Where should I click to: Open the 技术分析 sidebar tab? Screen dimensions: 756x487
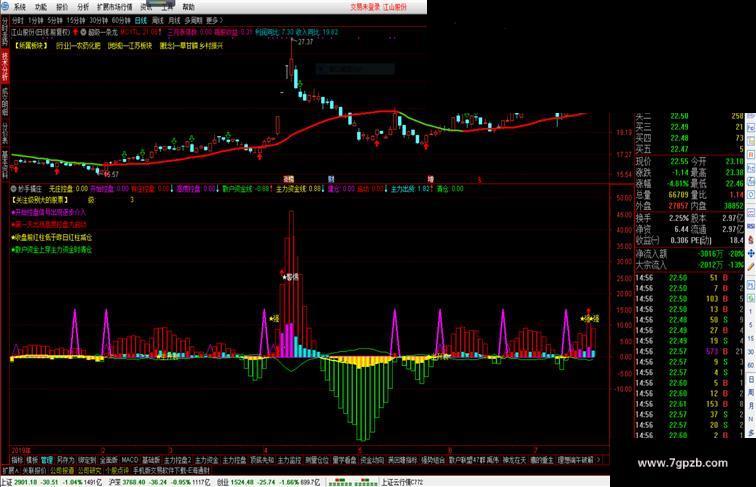(x=5, y=67)
